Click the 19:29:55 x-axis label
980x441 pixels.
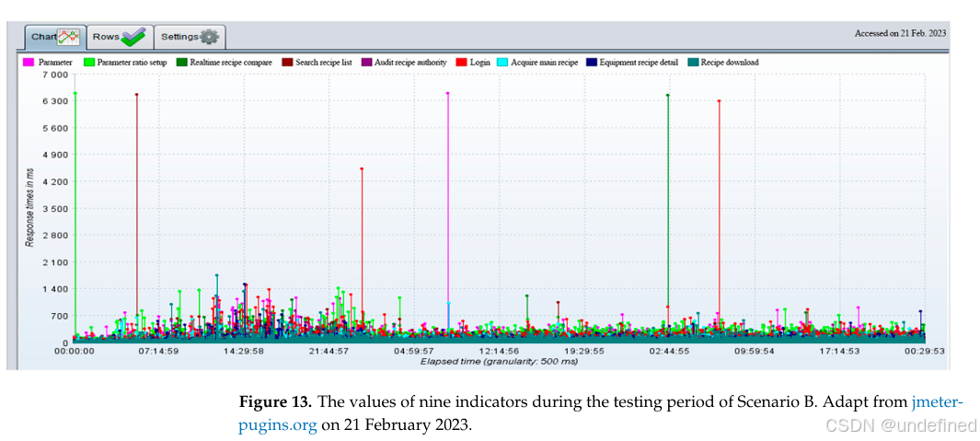[x=584, y=351]
